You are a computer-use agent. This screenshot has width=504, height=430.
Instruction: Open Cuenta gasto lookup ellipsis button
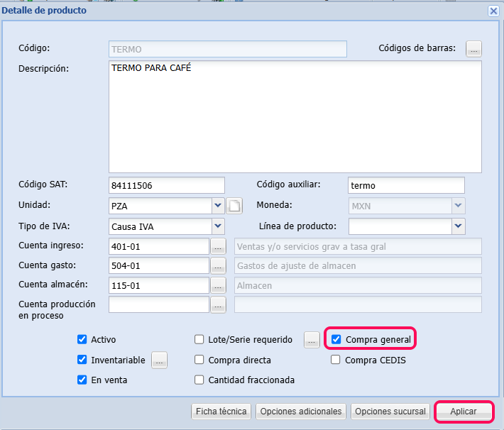click(x=218, y=265)
